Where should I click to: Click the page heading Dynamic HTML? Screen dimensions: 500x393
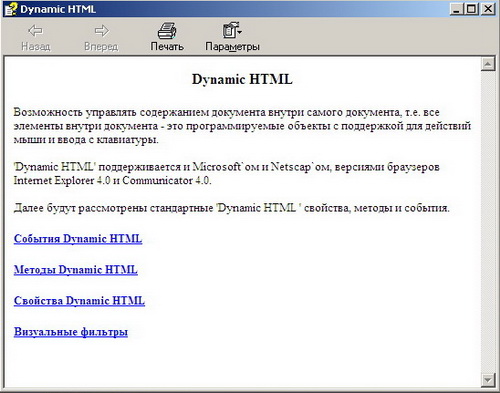[242, 79]
